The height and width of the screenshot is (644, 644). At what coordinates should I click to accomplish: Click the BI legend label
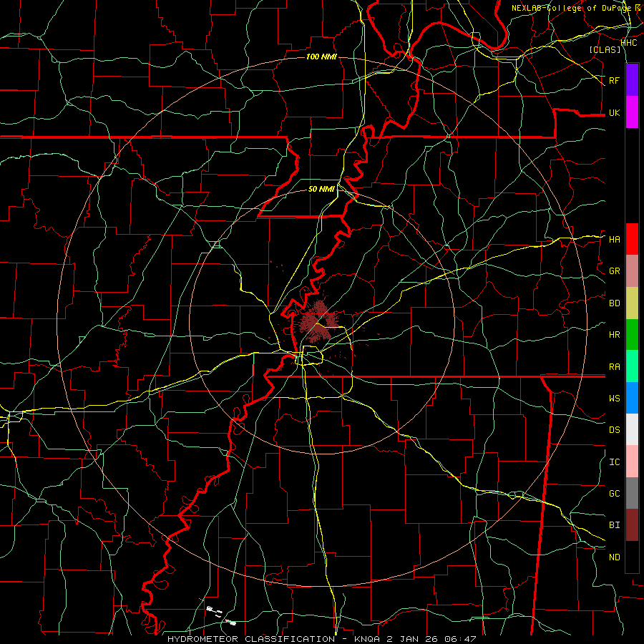tap(614, 525)
